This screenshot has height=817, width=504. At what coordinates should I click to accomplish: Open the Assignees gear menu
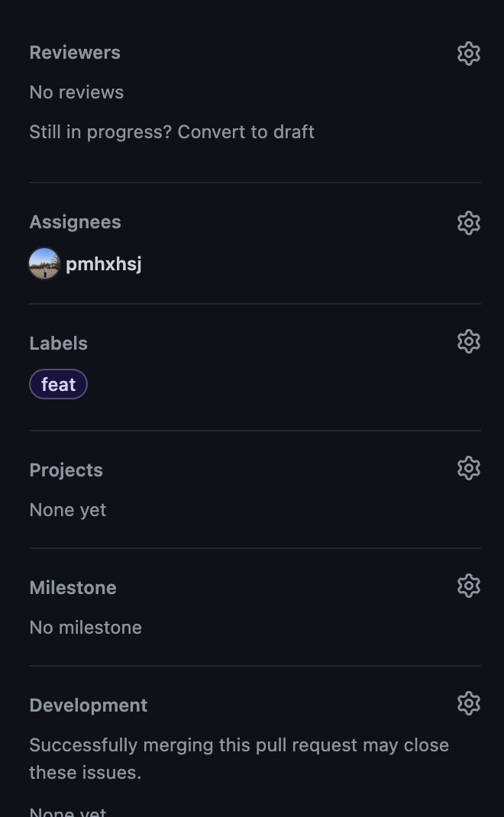(469, 223)
